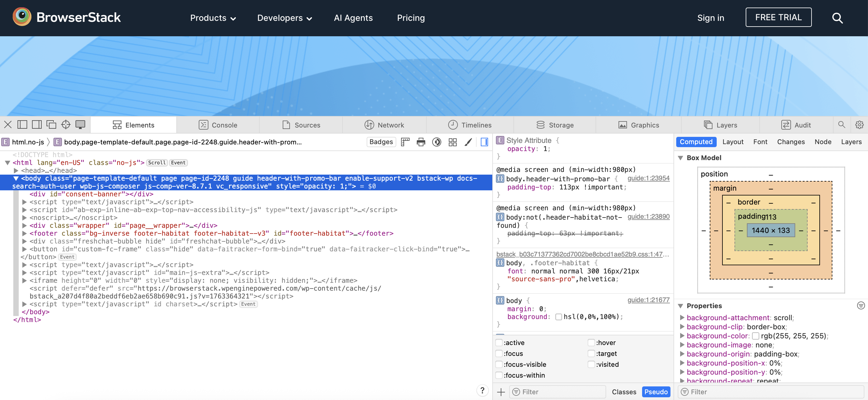Dock Web Inspector to left side
The height and width of the screenshot is (400, 868).
point(22,125)
